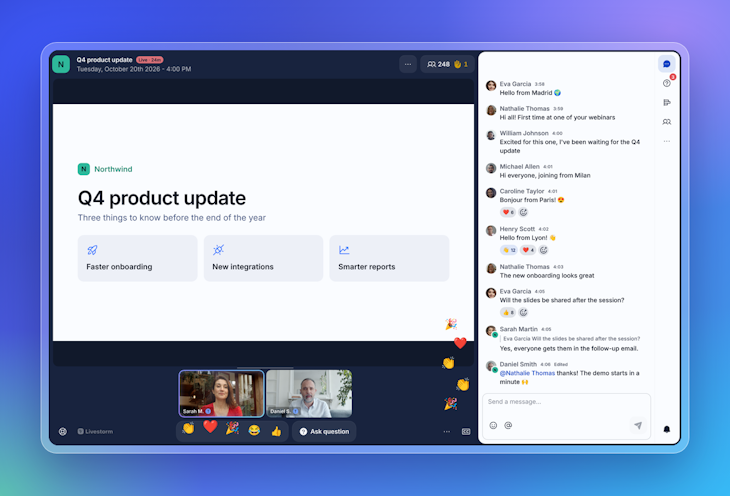730x496 pixels.
Task: Toggle closed captions CC icon
Action: 466,431
